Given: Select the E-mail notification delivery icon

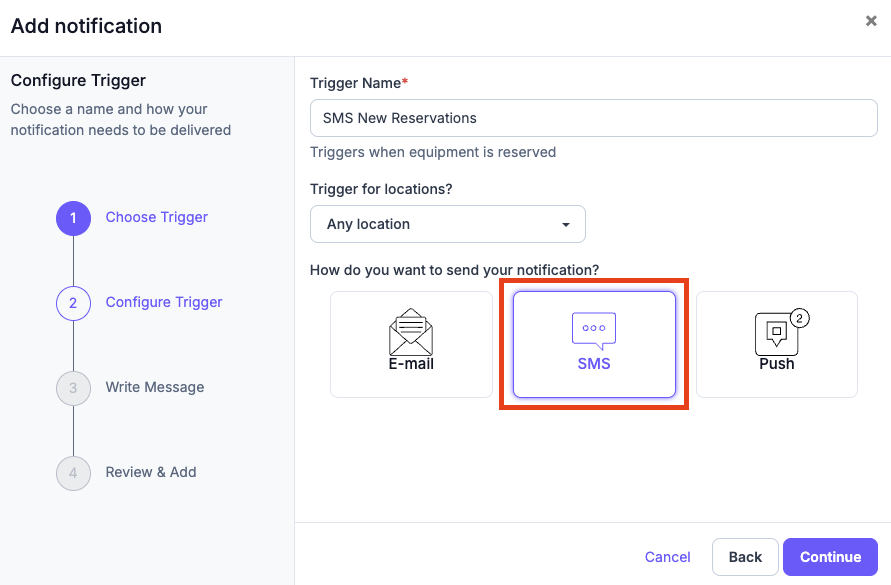Looking at the screenshot, I should pyautogui.click(x=410, y=344).
